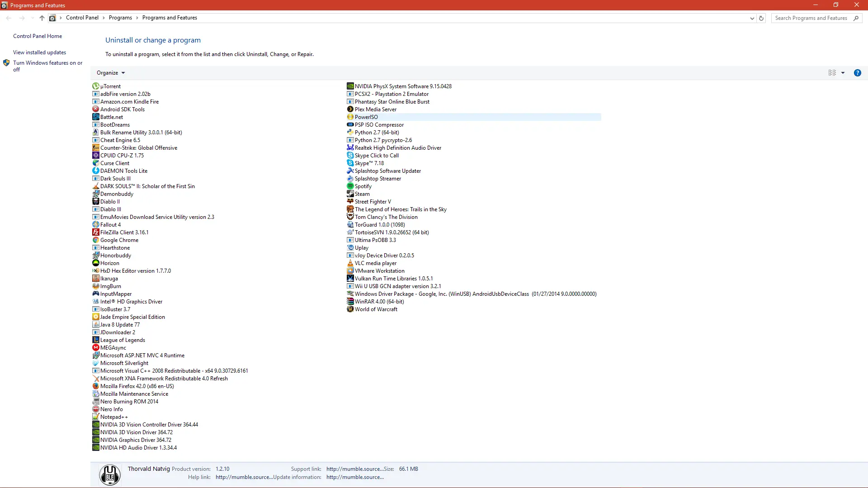The height and width of the screenshot is (488, 868).
Task: Click the WinRAR icon
Action: point(350,301)
